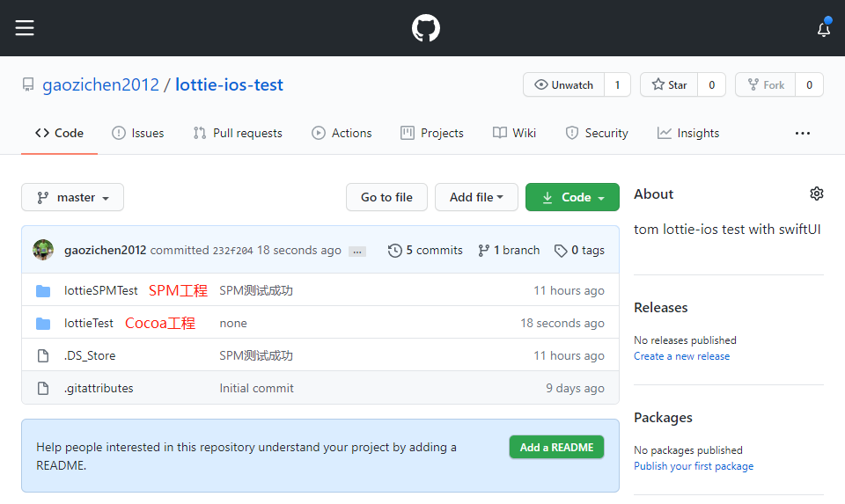Open commit 232f204
The height and width of the screenshot is (504, 845).
232,251
